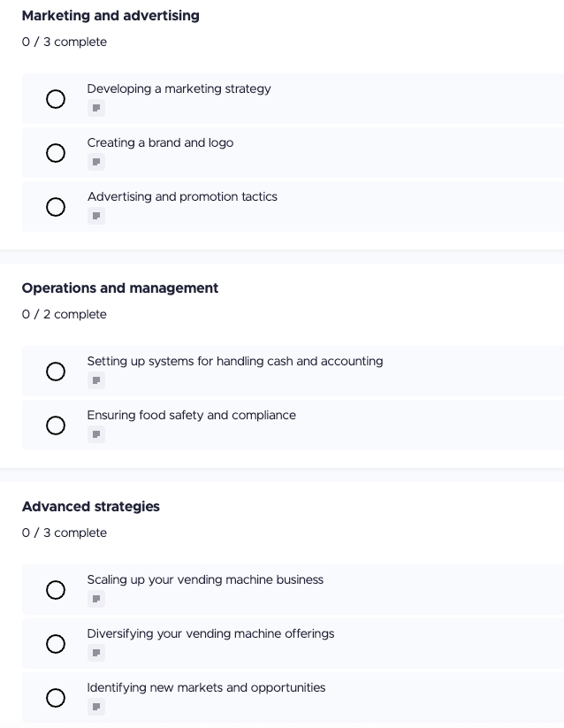The width and height of the screenshot is (564, 728).
Task: Click note icon under Identifying new markets
Action: pyautogui.click(x=96, y=707)
